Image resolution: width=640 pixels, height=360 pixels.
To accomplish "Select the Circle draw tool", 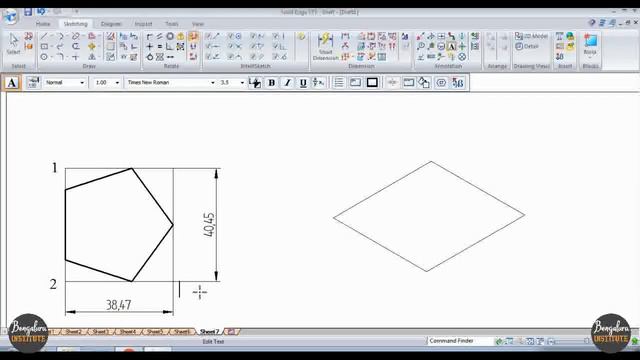I will coord(44,57).
